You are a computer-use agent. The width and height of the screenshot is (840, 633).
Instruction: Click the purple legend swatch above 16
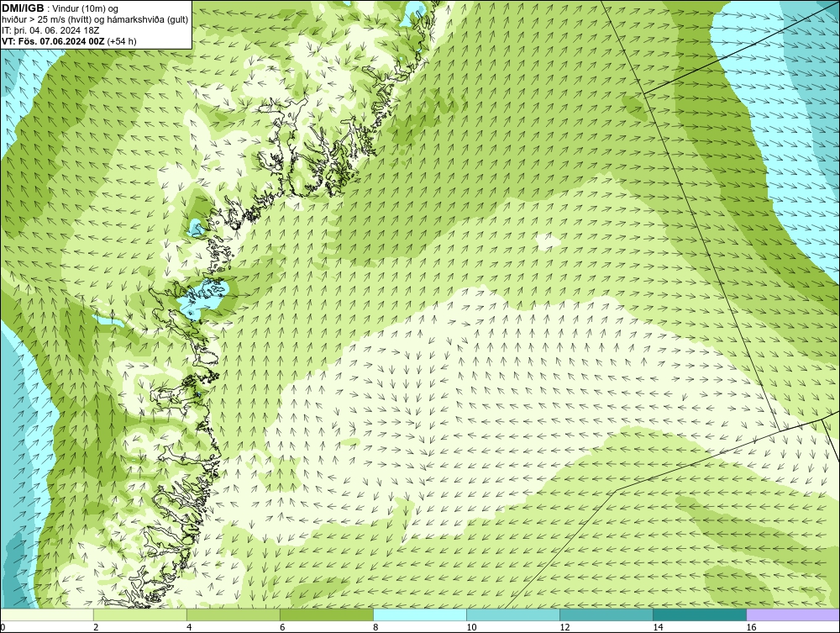click(x=793, y=615)
